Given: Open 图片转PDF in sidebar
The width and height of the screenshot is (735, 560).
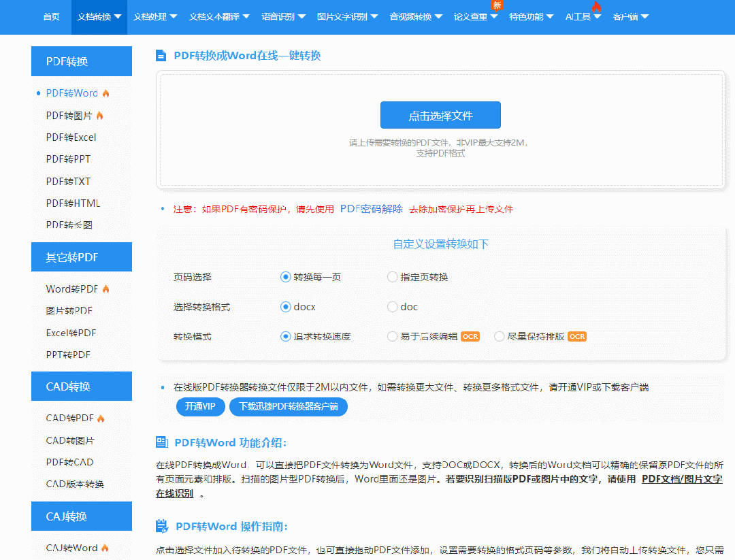Looking at the screenshot, I should click(69, 311).
